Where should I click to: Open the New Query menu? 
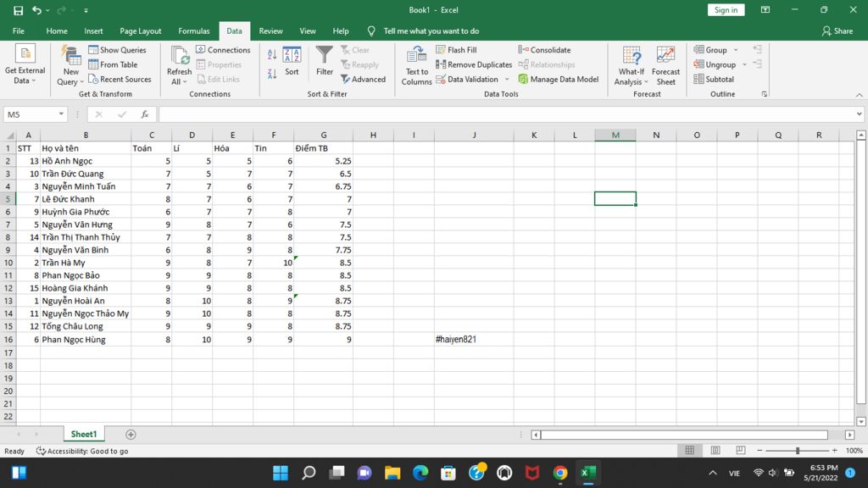coord(70,65)
